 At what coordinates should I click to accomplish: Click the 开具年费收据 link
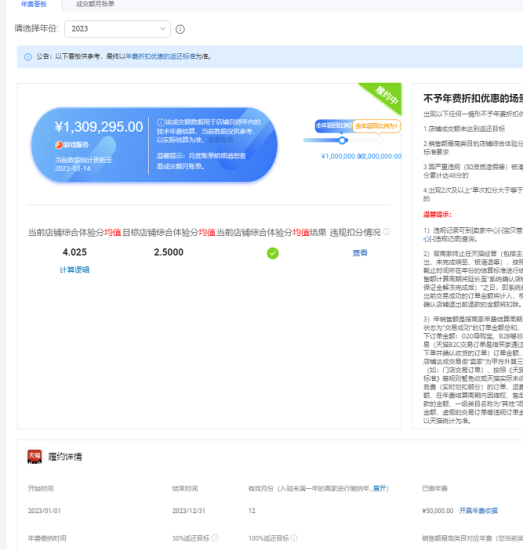(478, 511)
